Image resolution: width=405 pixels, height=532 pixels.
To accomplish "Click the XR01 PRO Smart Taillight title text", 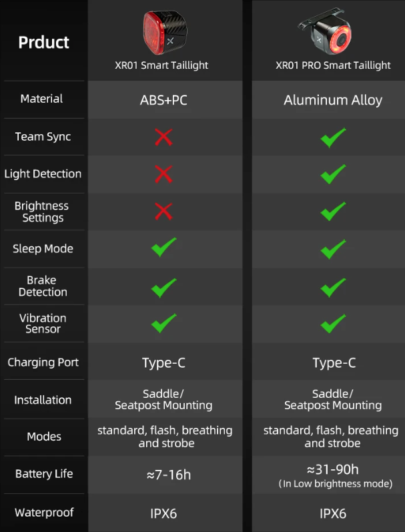I will 333,65.
